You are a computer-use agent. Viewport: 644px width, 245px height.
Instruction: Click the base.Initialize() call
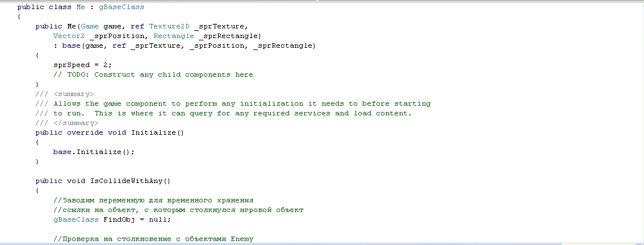[x=94, y=152]
